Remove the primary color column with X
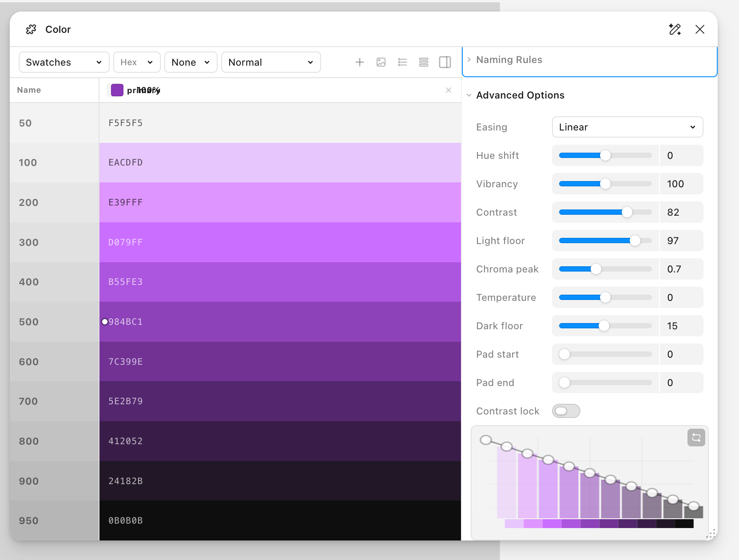Image resolution: width=739 pixels, height=560 pixels. coord(449,90)
